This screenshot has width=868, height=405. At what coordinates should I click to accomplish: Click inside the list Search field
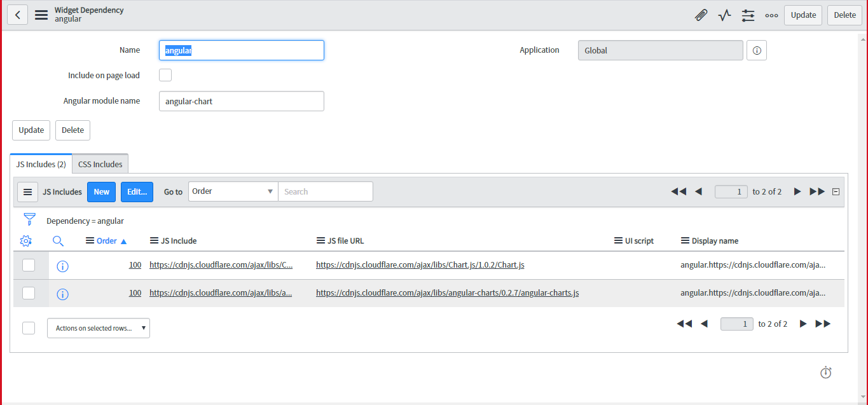click(326, 191)
